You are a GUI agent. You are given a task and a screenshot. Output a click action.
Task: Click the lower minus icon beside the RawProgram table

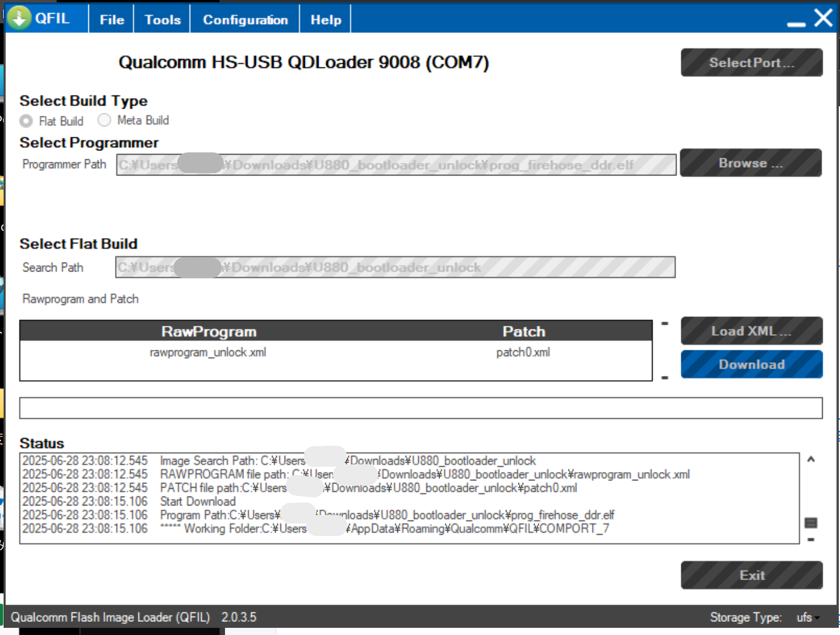click(x=665, y=378)
